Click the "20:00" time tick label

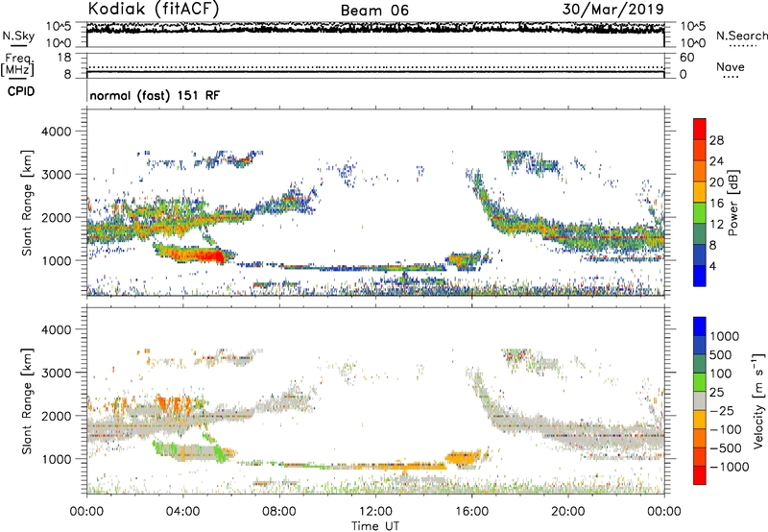[567, 512]
